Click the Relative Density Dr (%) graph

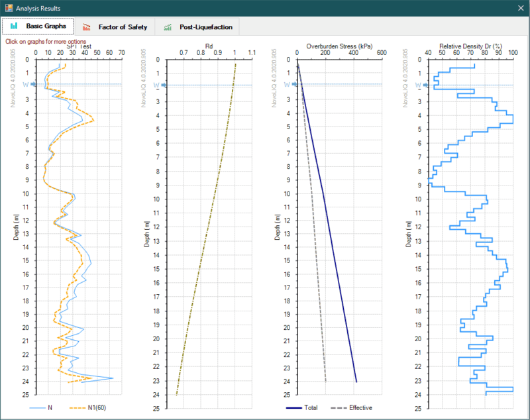point(470,233)
